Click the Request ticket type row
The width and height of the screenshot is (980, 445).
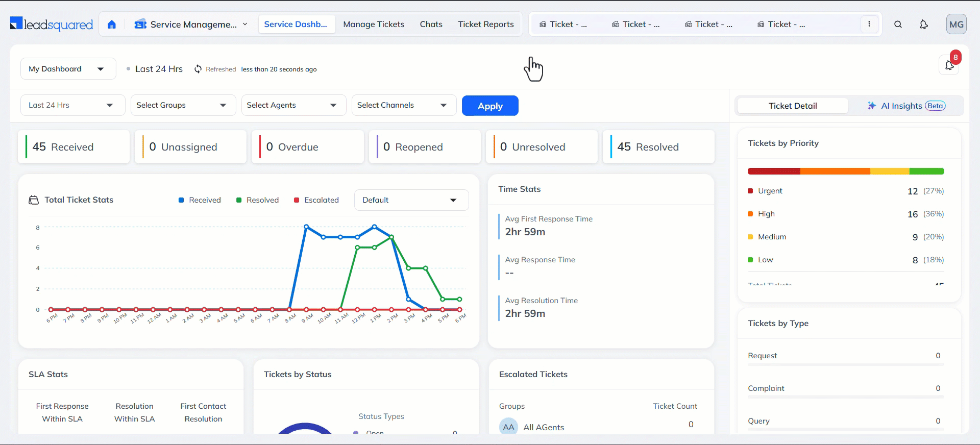click(x=846, y=358)
